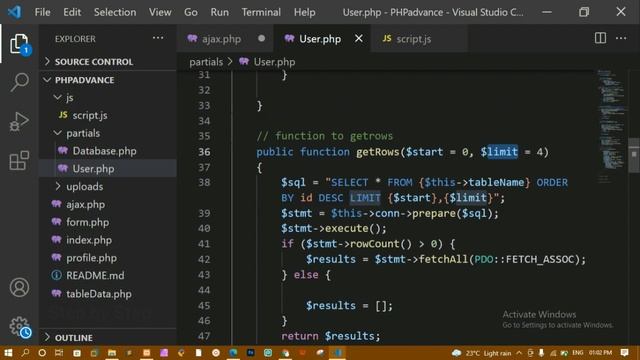
Task: Open the Accounts menu icon
Action: pyautogui.click(x=19, y=287)
